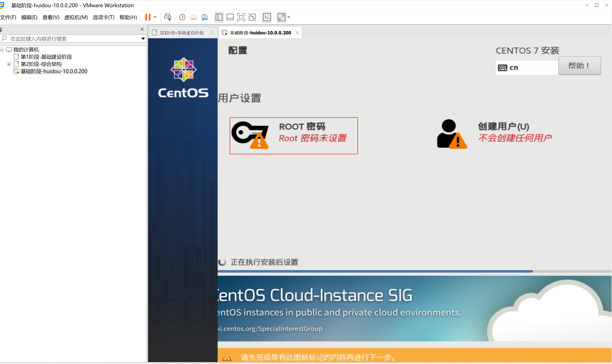Open the power options dropdown arrow
612x364 pixels.
pyautogui.click(x=155, y=17)
